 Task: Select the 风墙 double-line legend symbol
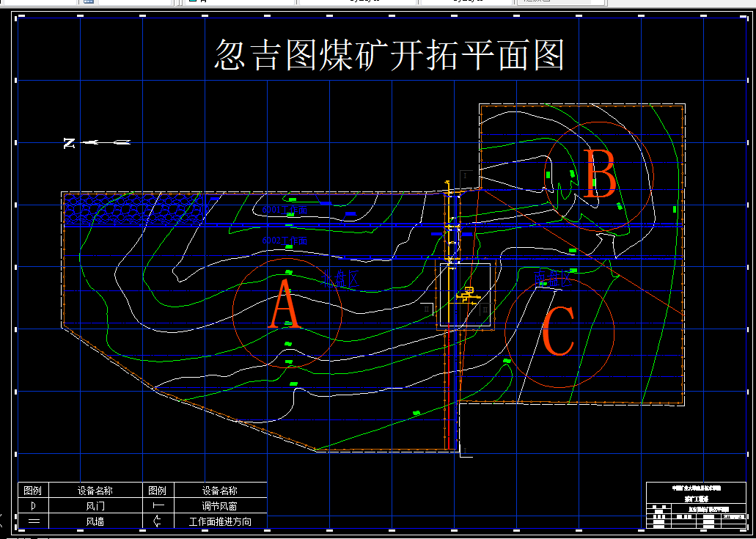[x=33, y=521]
